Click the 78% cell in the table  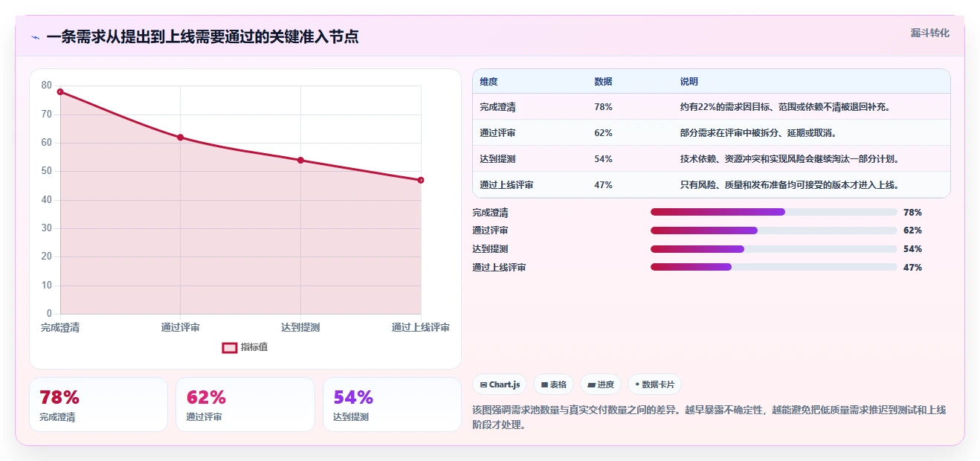tap(603, 107)
